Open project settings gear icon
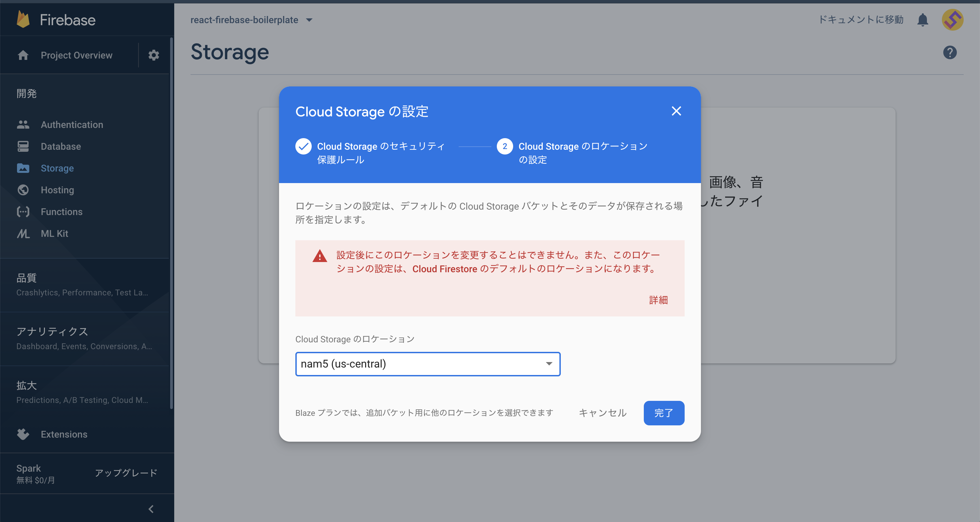980x522 pixels. point(154,55)
